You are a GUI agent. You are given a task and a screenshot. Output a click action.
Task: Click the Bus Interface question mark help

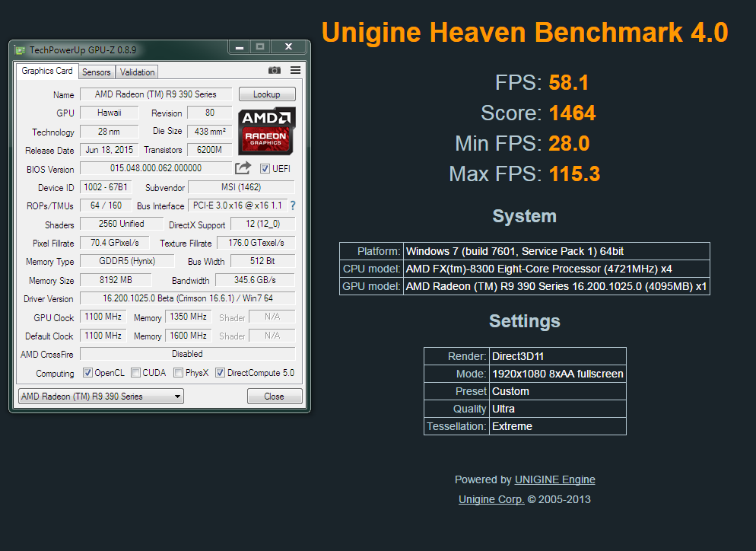point(293,205)
